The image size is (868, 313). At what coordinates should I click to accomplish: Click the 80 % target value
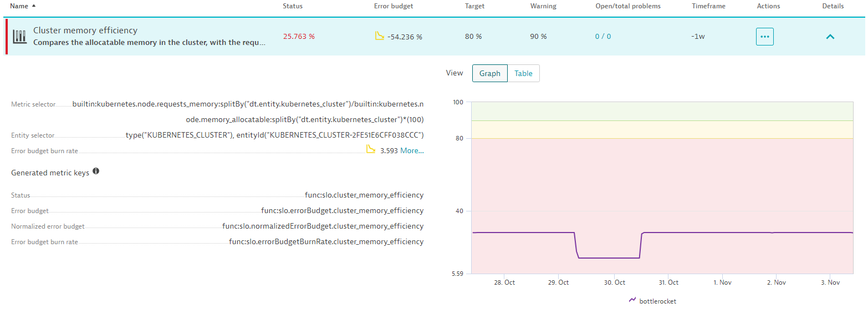473,37
